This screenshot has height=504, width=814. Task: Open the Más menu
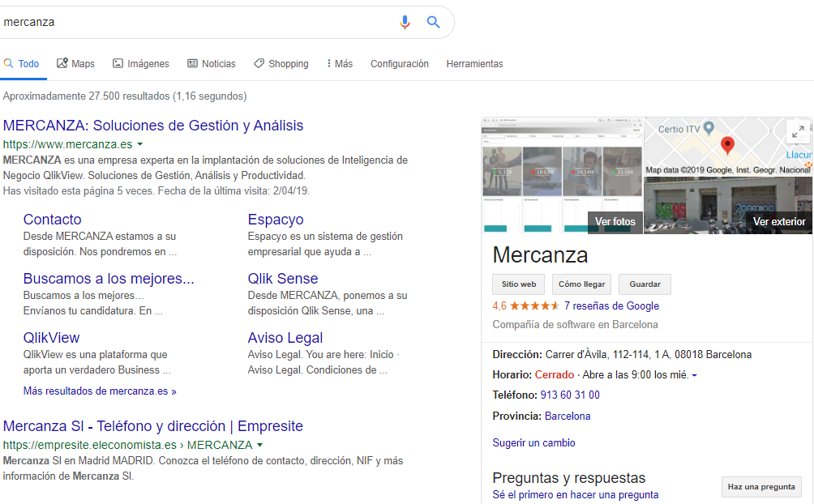coord(340,63)
